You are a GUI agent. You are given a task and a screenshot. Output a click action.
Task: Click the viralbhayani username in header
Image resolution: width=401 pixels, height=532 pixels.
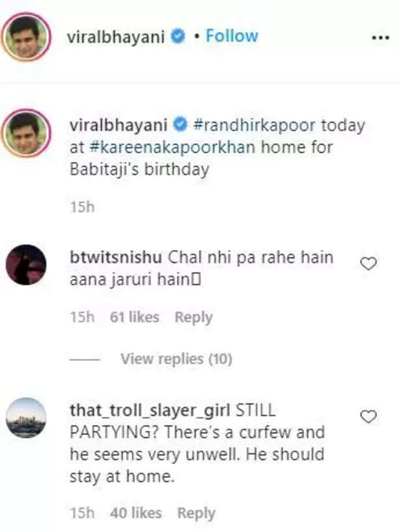click(x=117, y=36)
